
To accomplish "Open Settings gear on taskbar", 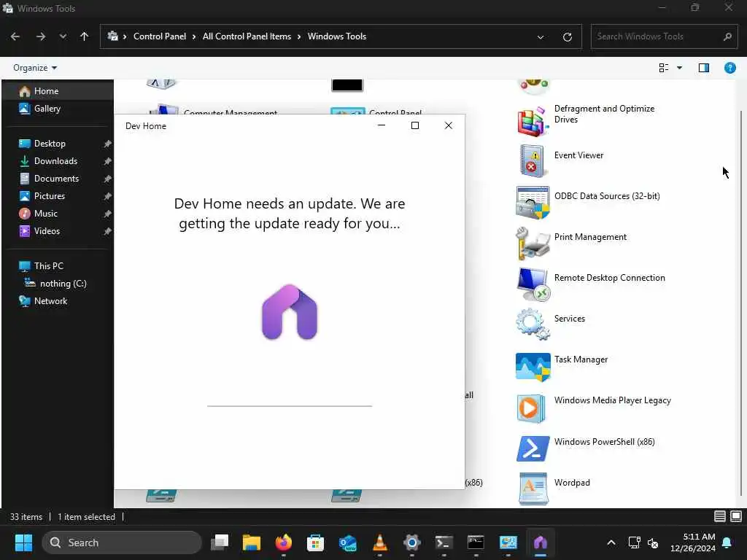I will [x=411, y=542].
